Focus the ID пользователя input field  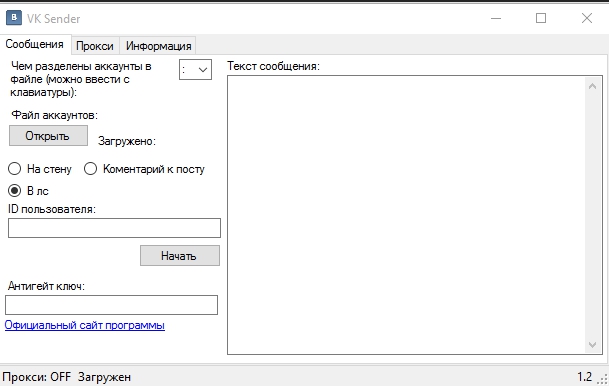pyautogui.click(x=114, y=228)
